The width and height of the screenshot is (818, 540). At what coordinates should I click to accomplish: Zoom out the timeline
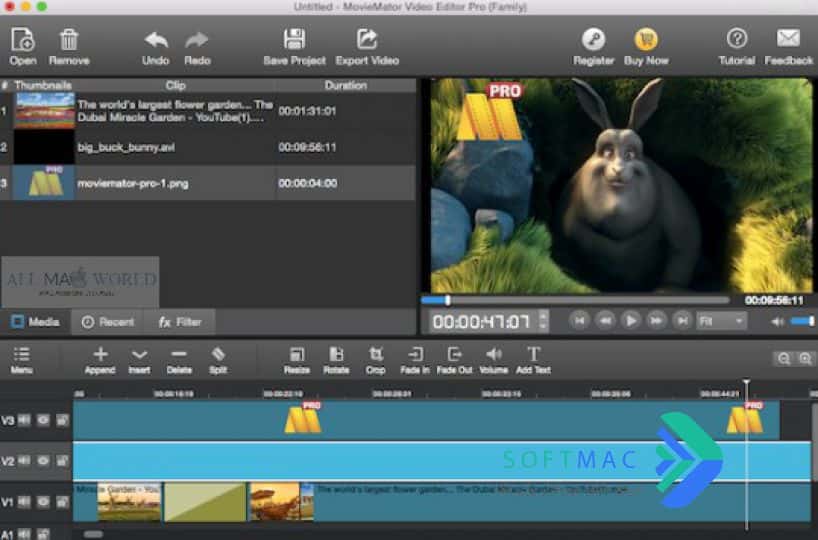(784, 358)
